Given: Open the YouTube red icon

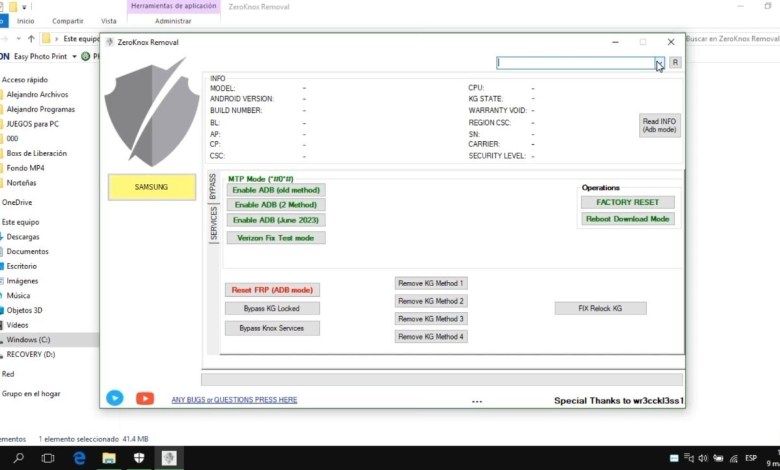Looking at the screenshot, I should (145, 398).
